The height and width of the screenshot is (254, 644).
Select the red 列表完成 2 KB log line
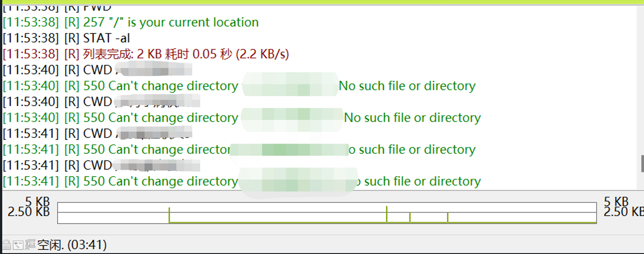tap(146, 54)
